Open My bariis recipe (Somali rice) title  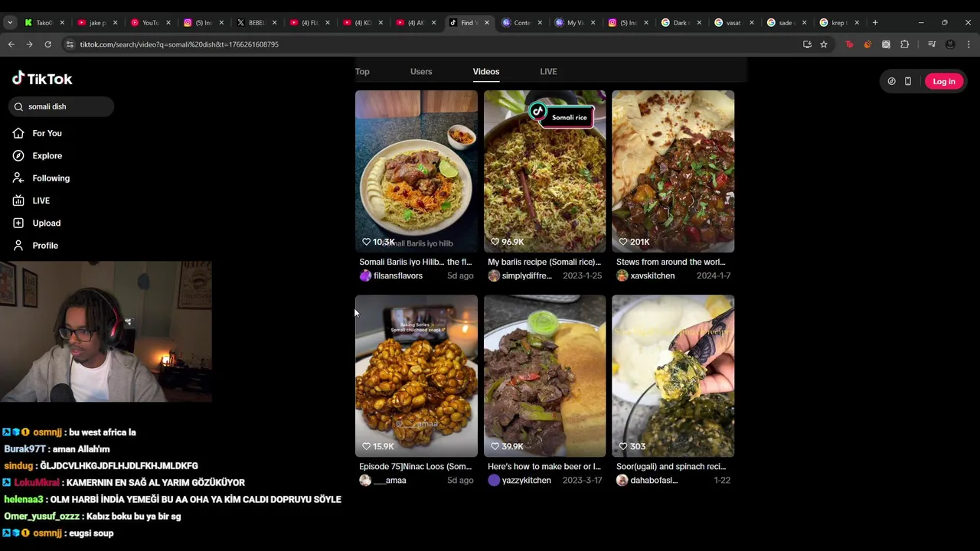(544, 262)
